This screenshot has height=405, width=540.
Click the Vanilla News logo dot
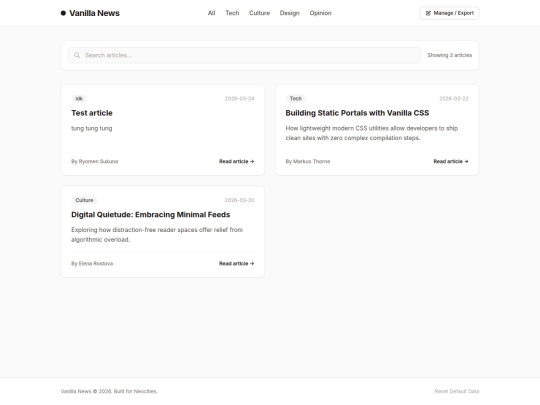coord(63,13)
